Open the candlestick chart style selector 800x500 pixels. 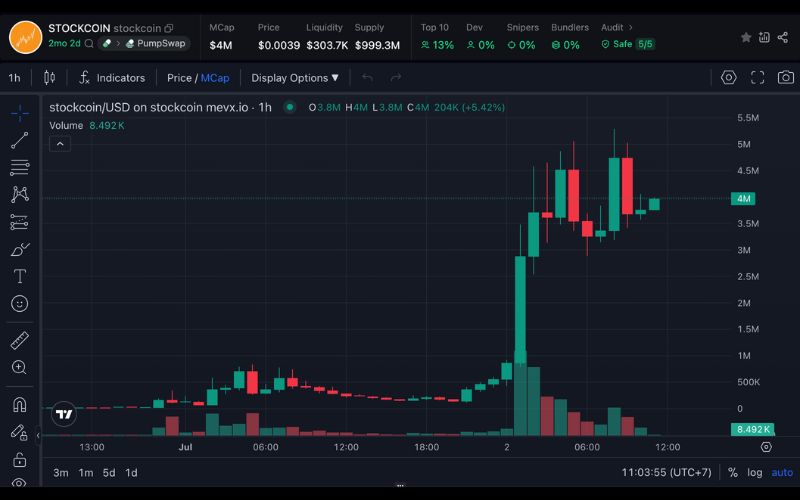[x=49, y=78]
